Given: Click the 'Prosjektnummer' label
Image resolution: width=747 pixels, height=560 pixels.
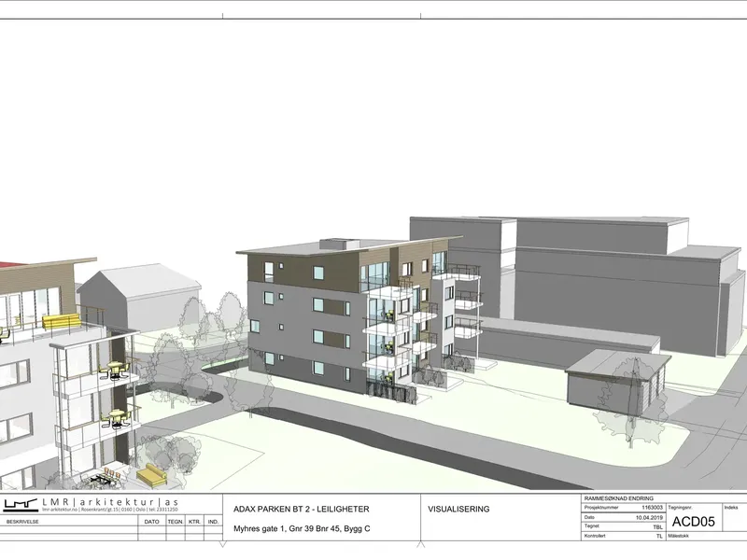Looking at the screenshot, I should point(601,508).
